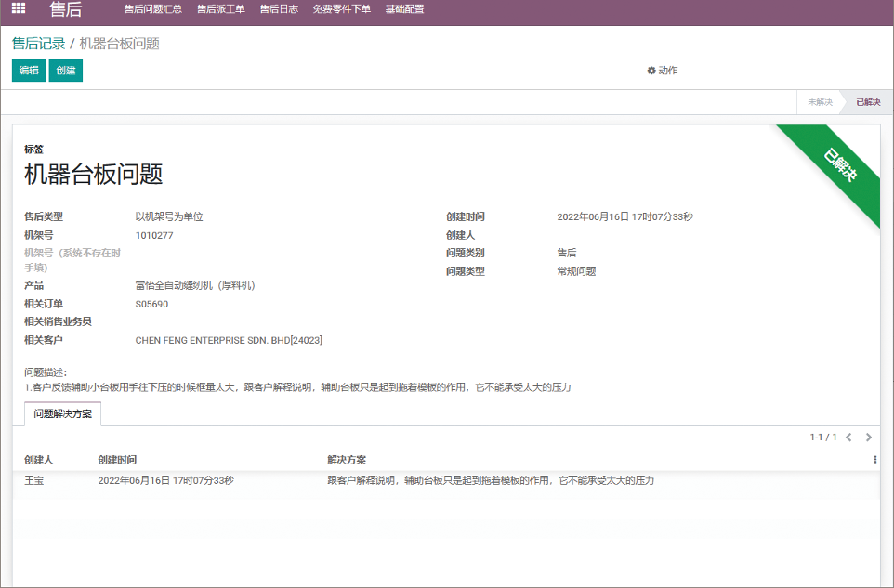
Task: Open the column options kebab menu
Action: pyautogui.click(x=874, y=460)
